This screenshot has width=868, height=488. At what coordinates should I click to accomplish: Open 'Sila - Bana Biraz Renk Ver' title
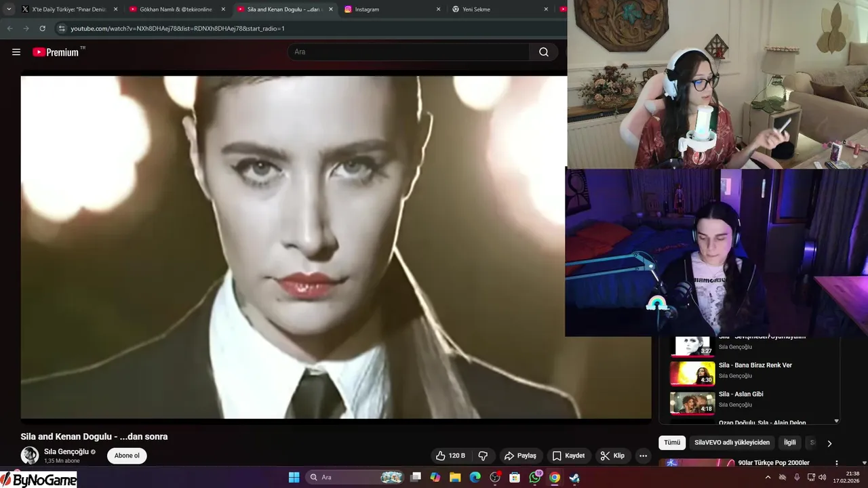[x=755, y=365]
